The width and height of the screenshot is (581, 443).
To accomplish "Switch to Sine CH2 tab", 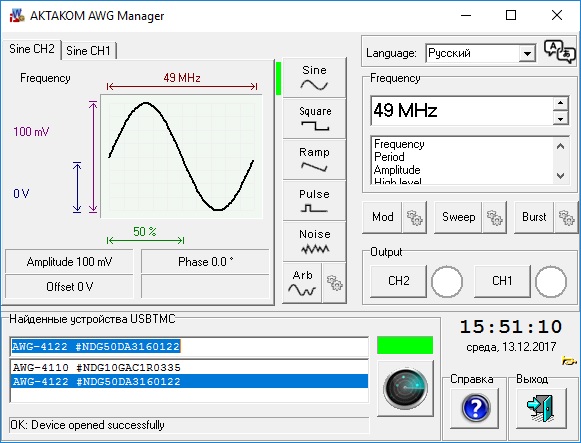I will coord(31,49).
